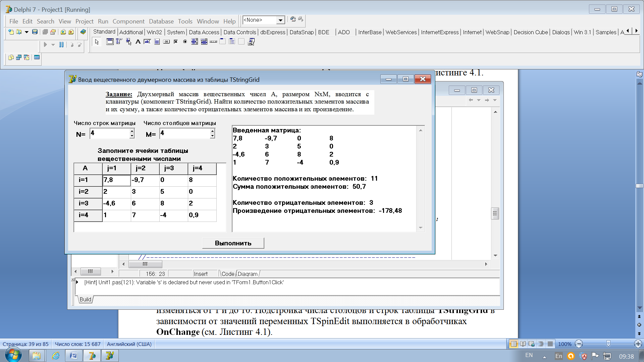Click the New Form toolbar icon
Screen dimensions: 644x362
37,57
